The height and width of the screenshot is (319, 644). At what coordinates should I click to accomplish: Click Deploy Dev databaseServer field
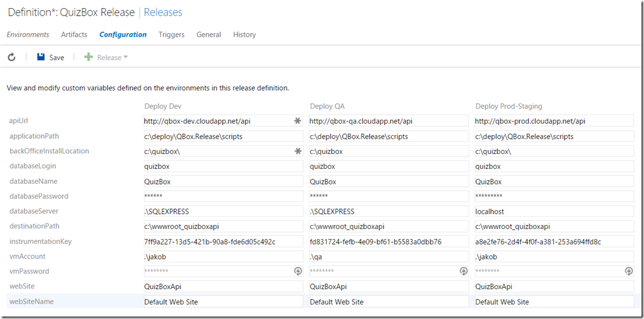tap(224, 211)
